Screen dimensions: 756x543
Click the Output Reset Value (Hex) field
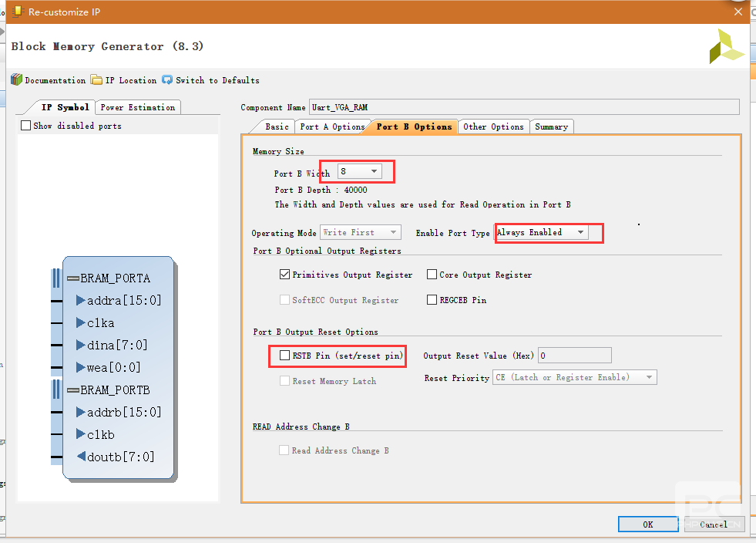tap(575, 356)
